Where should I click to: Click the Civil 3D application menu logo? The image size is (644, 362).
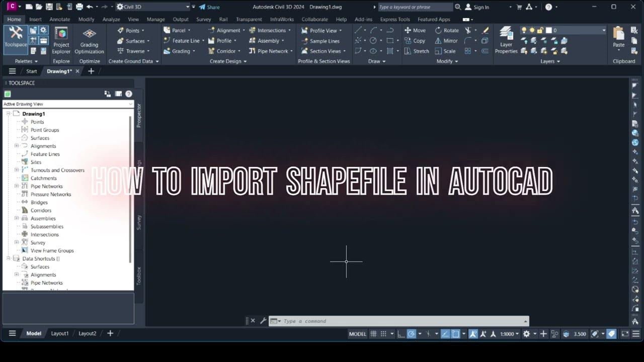[12, 7]
